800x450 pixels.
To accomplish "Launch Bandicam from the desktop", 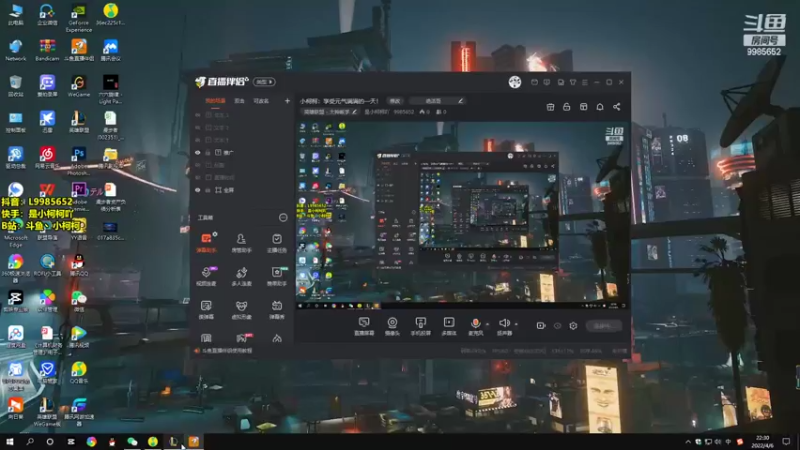I will 47,50.
